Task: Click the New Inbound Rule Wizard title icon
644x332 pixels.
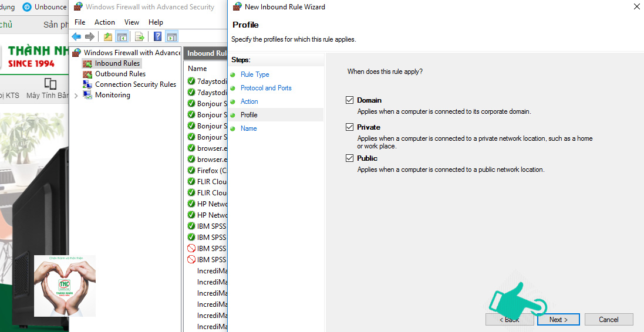Action: click(237, 6)
